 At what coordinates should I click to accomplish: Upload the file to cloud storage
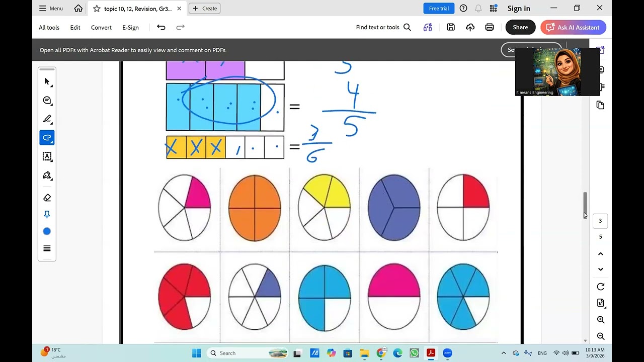coord(470,27)
